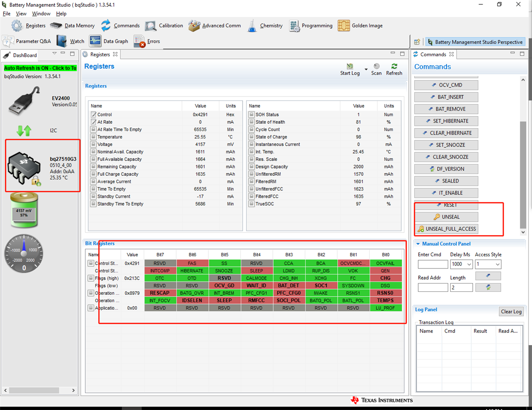This screenshot has height=410, width=532.
Task: Toggle the SS bit cell
Action: click(x=224, y=263)
